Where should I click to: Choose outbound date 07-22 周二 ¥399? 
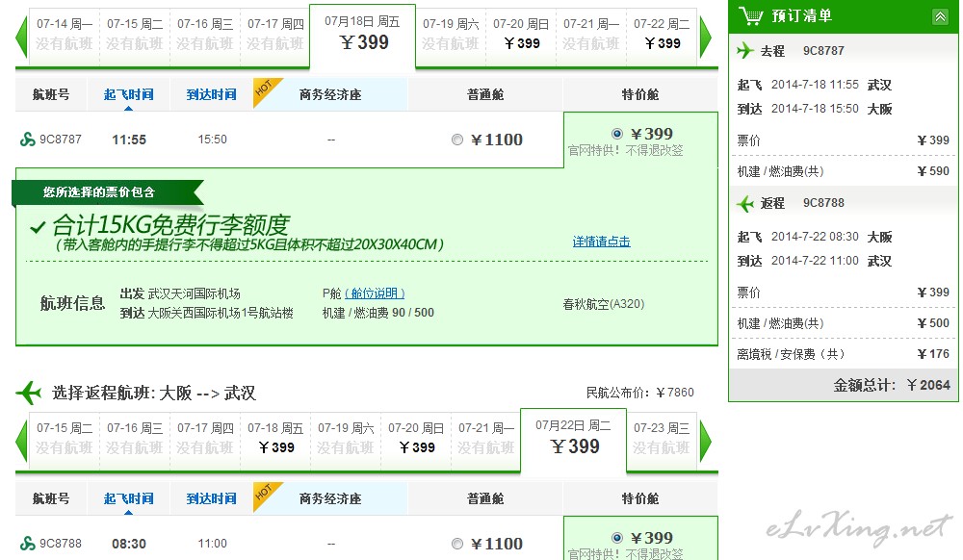coord(662,34)
